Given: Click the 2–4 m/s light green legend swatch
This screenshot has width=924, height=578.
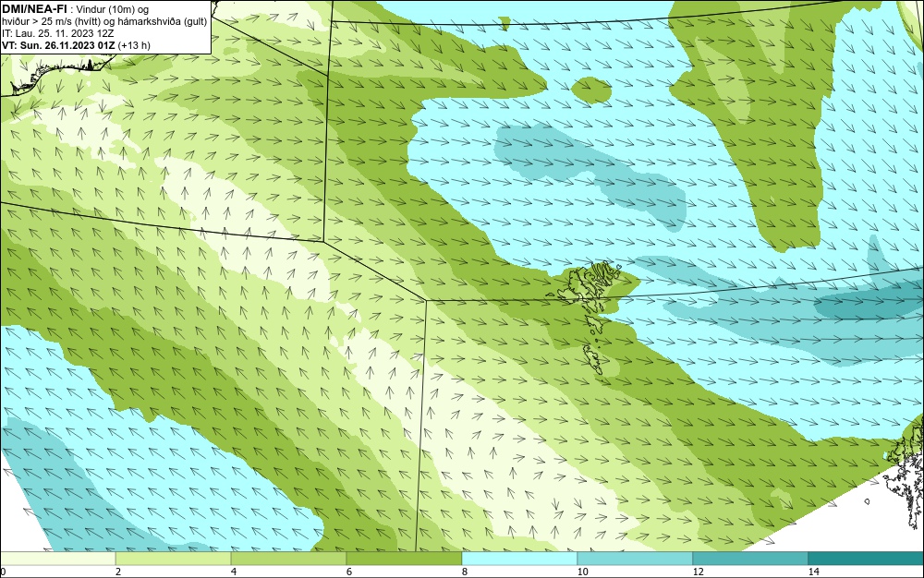Looking at the screenshot, I should click(x=174, y=559).
